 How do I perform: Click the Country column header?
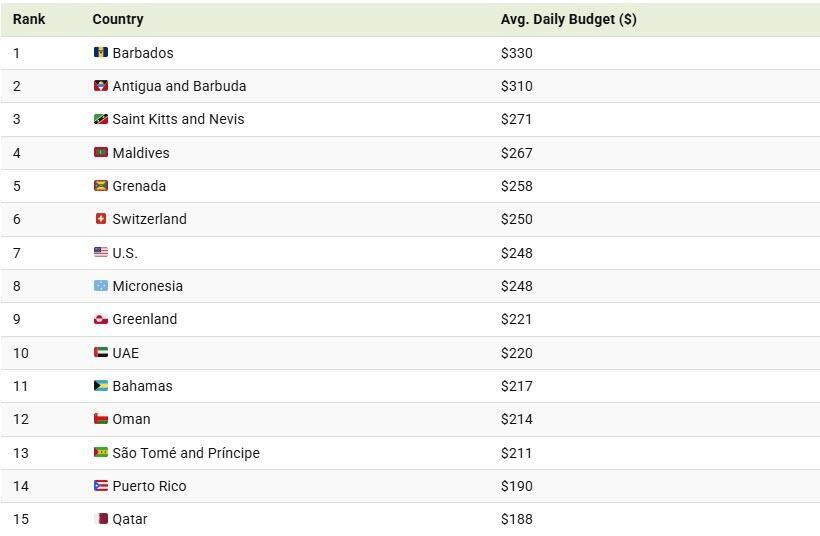[x=118, y=19]
